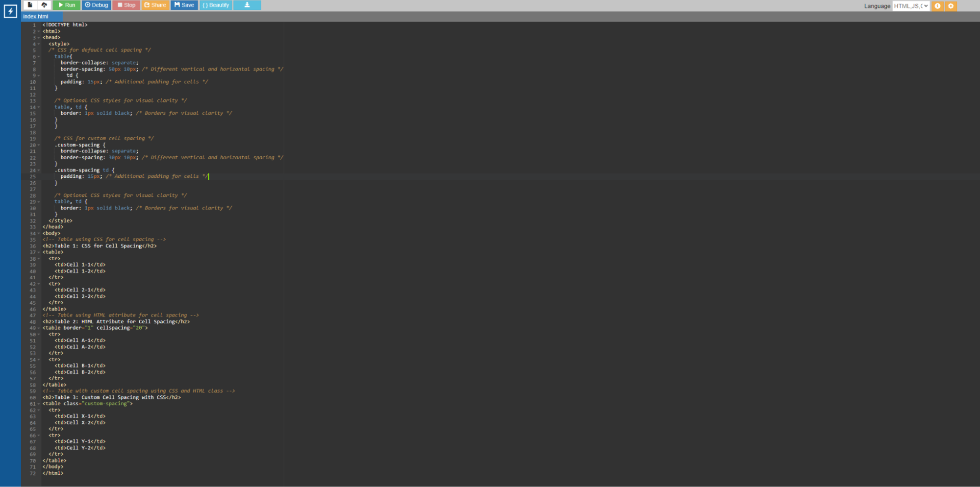Click the '<!DOCTYPE html>' line

click(x=65, y=25)
